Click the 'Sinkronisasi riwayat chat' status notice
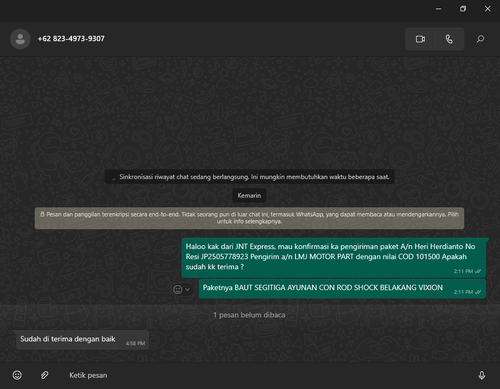Image resolution: width=500 pixels, height=389 pixels. (250, 177)
